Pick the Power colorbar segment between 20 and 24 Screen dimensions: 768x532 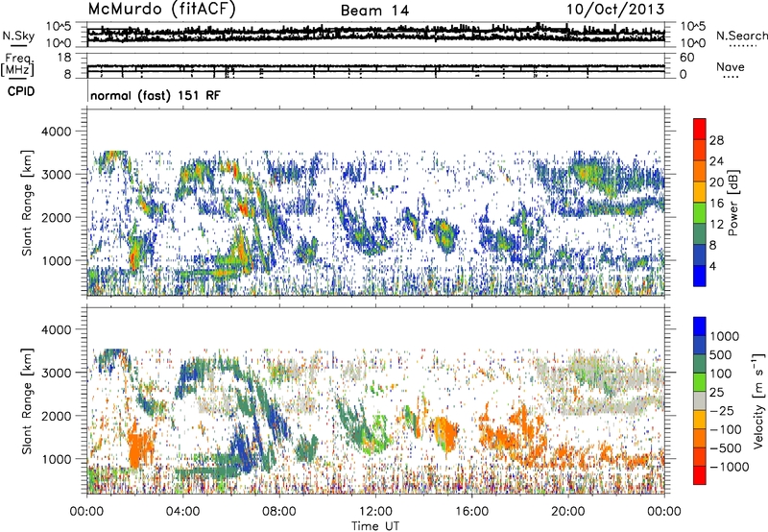coord(700,172)
